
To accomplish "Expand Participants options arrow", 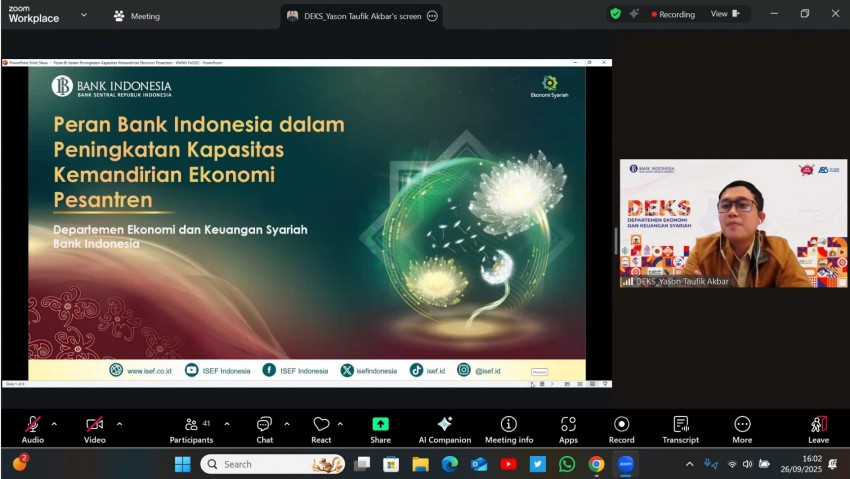I will click(227, 424).
